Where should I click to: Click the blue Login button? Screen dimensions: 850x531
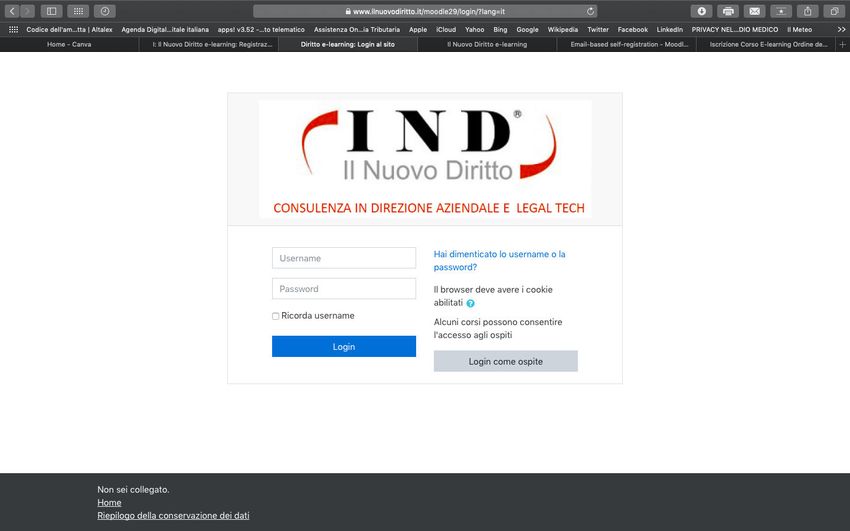pyautogui.click(x=344, y=346)
